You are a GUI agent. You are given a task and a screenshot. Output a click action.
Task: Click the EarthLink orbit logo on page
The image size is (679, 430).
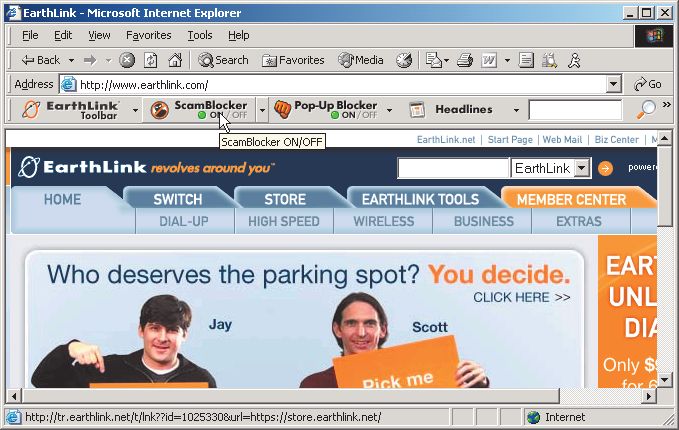point(29,167)
